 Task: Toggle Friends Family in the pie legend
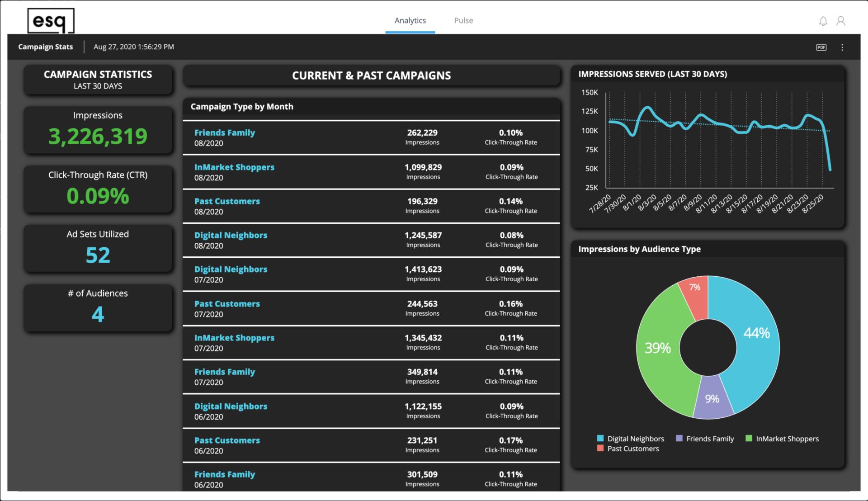coord(710,439)
